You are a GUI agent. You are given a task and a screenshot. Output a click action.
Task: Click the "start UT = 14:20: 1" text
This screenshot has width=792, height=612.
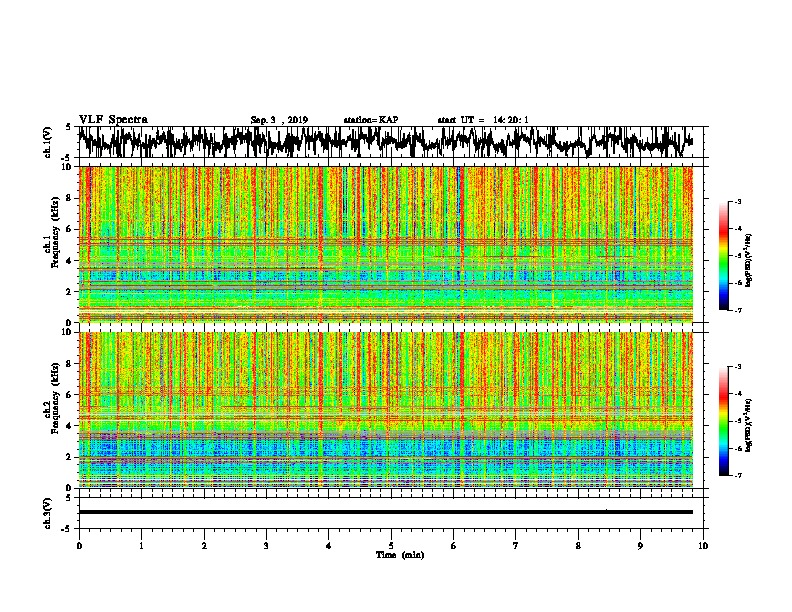point(483,120)
